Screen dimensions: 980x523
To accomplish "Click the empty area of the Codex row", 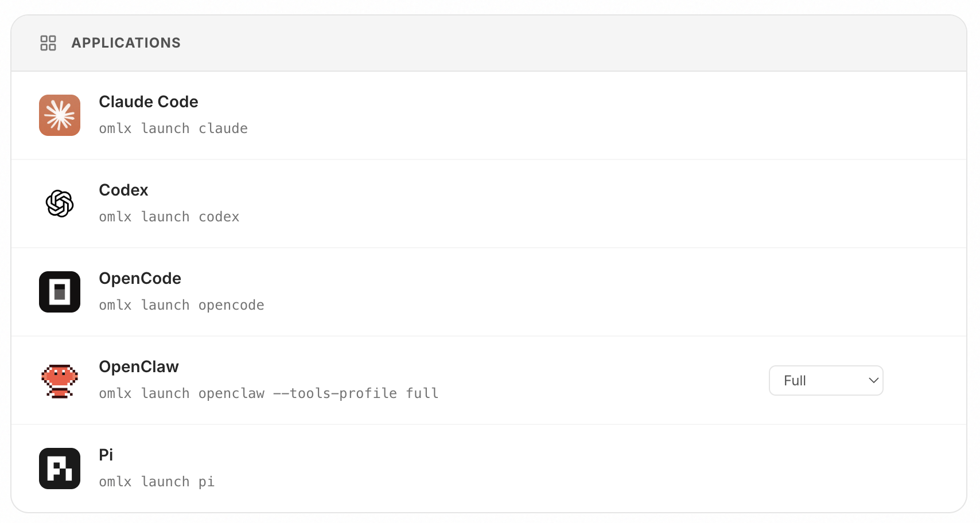I will pos(574,204).
